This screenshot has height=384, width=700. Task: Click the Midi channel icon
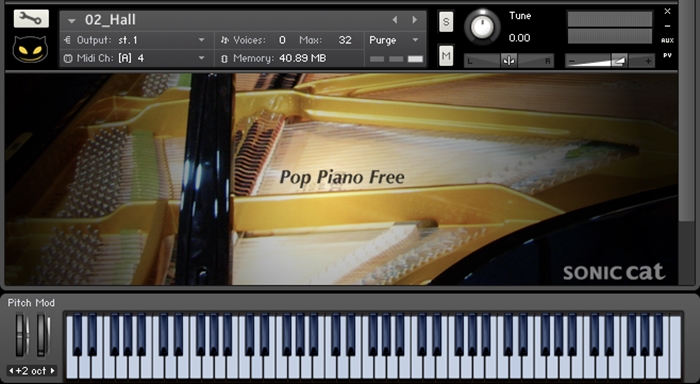coord(68,58)
